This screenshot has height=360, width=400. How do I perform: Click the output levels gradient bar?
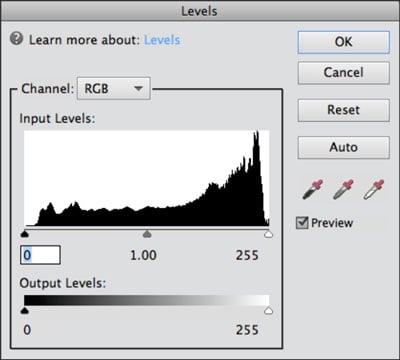click(x=147, y=300)
